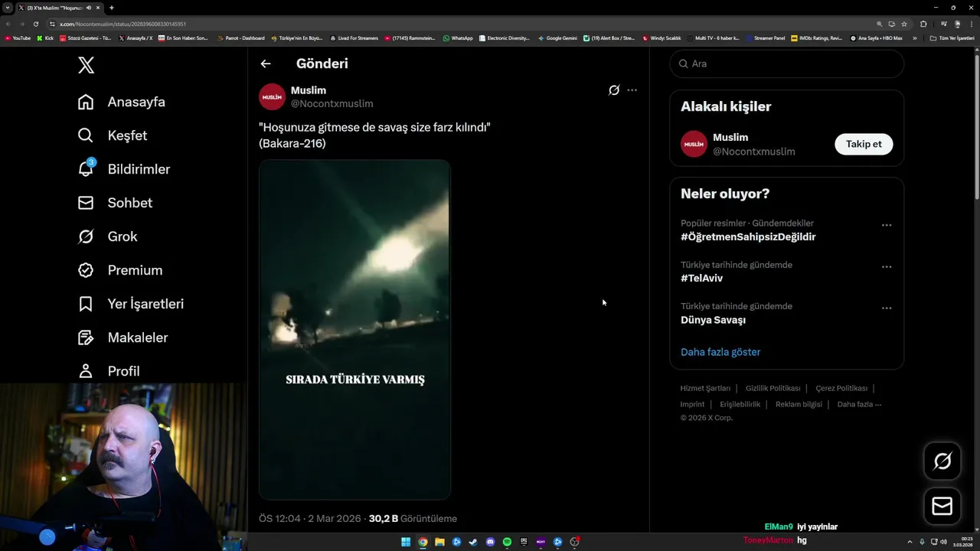Open Chrome extensions puzzle icon
The height and width of the screenshot is (551, 980).
click(923, 24)
